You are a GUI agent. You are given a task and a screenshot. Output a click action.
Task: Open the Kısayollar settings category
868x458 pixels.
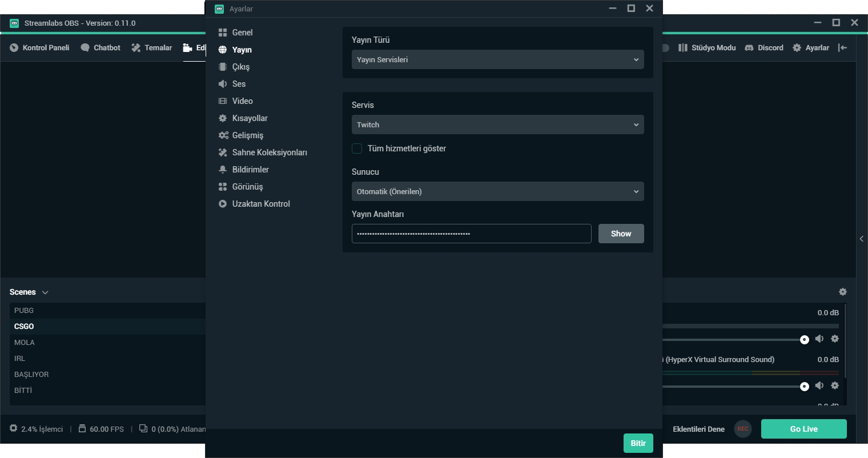coord(243,118)
